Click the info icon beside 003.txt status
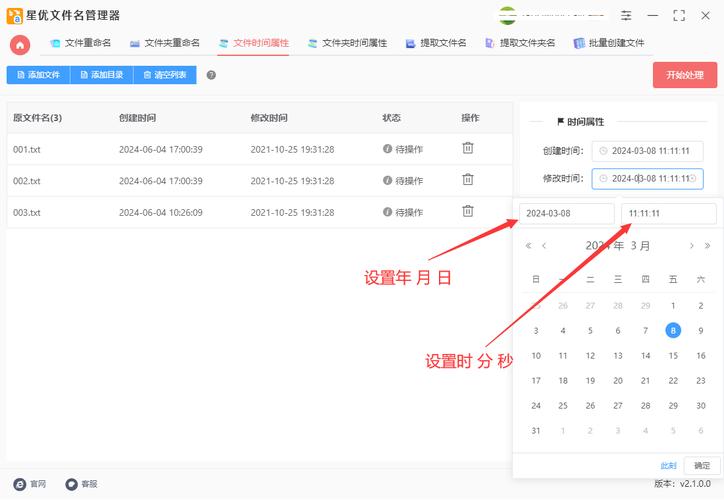Screen dimensions: 724x500 (x=387, y=211)
